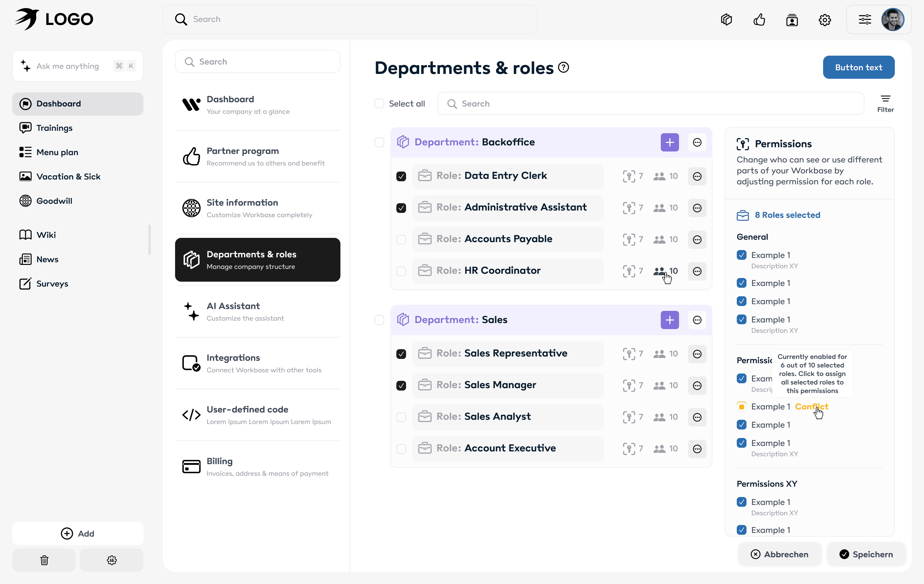The width and height of the screenshot is (924, 584).
Task: Add role with Backoffice plus button
Action: (670, 142)
